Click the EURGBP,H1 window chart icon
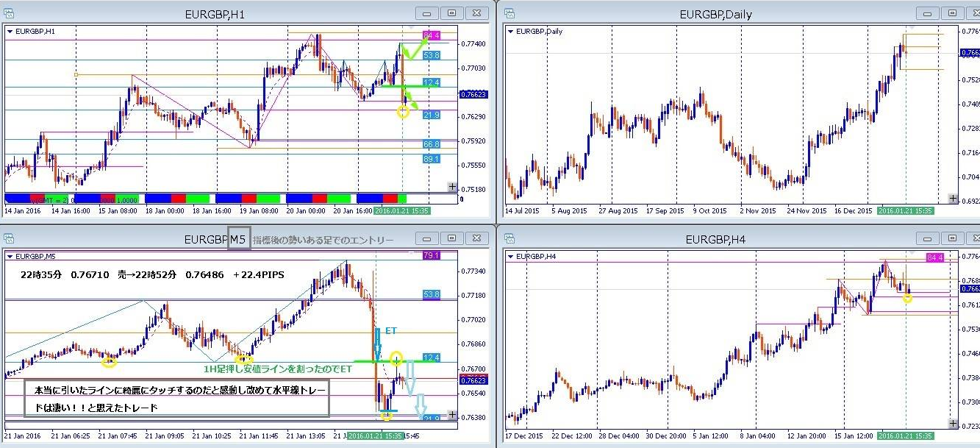The height and width of the screenshot is (448, 980). (10, 13)
